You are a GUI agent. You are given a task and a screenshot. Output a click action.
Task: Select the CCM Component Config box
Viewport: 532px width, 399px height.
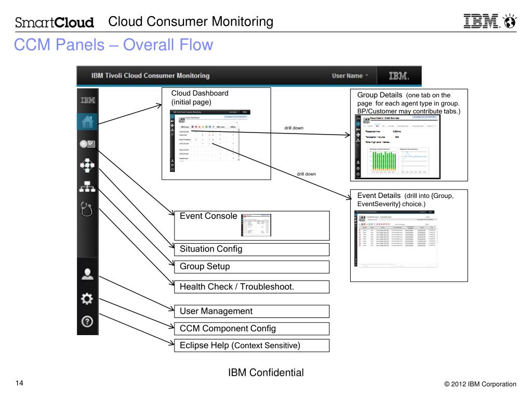point(252,329)
